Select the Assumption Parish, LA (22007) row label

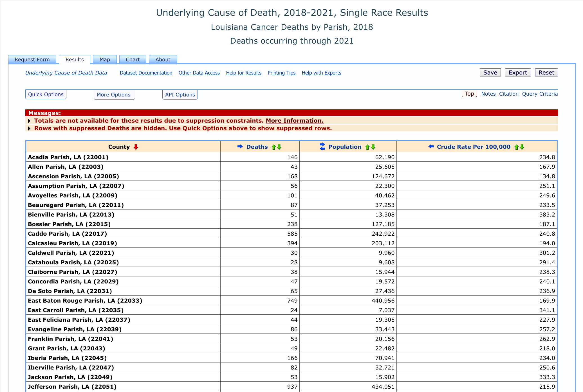[76, 186]
